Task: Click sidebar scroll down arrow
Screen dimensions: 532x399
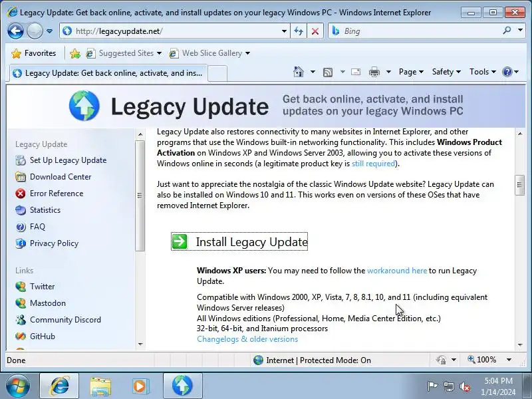Action: (x=140, y=344)
